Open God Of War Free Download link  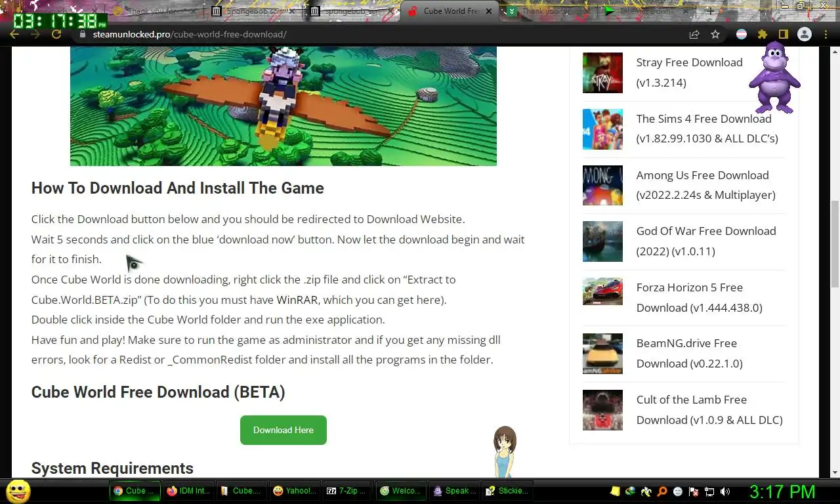coord(706,241)
